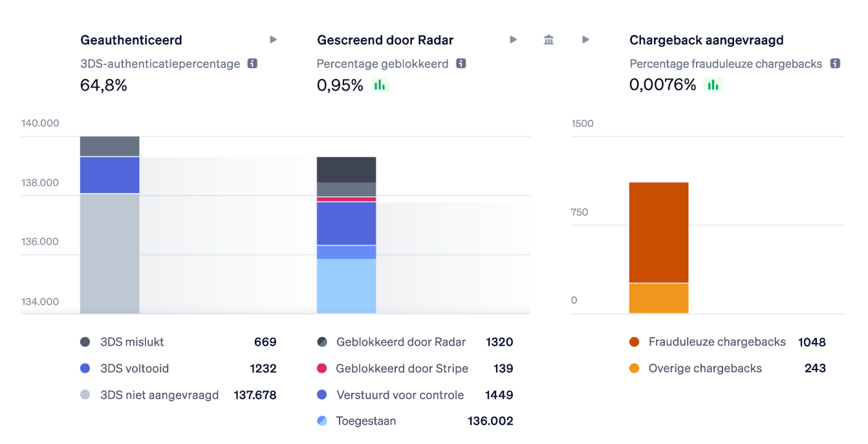This screenshot has height=444, width=868.
Task: Click 3DS mislukt legend color dot
Action: pyautogui.click(x=85, y=342)
